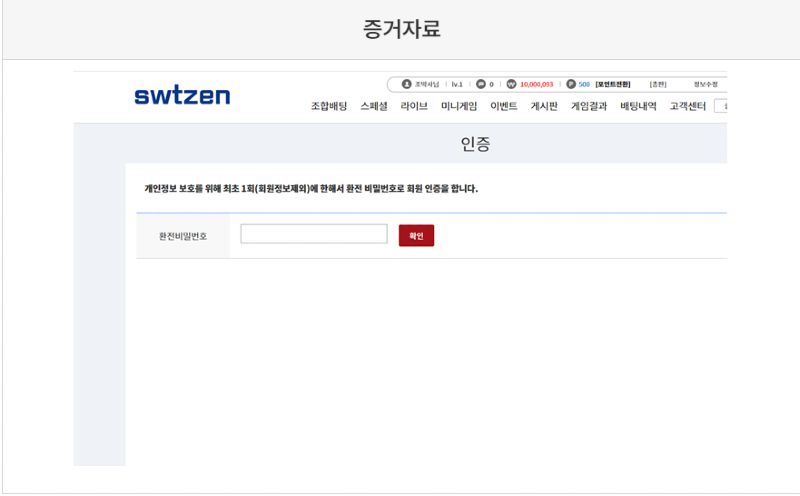
Task: Click the user profile avatar icon
Action: [x=406, y=84]
